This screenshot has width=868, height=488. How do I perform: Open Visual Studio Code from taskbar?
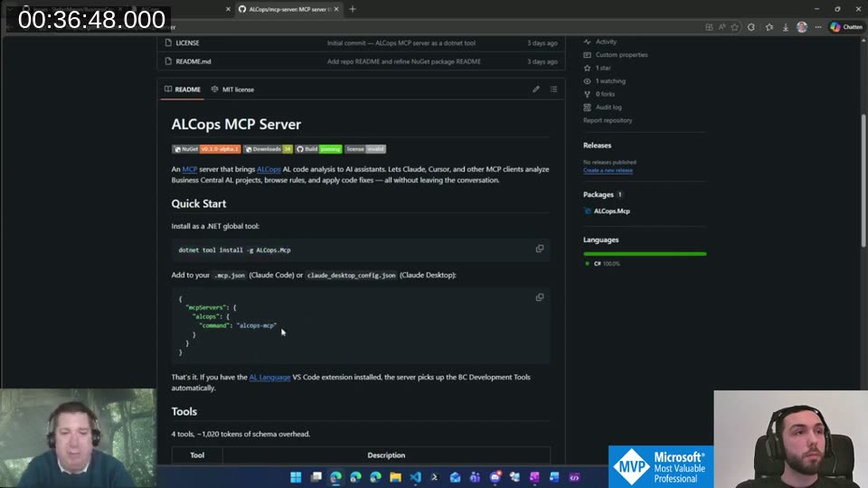415,477
